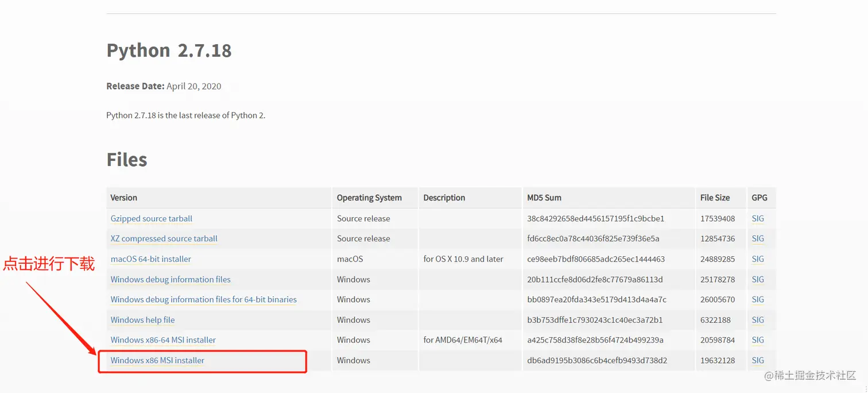Select MD5 sum b3b753dffe1c7930243c1c40ec3a72b1
This screenshot has width=868, height=393.
[595, 320]
